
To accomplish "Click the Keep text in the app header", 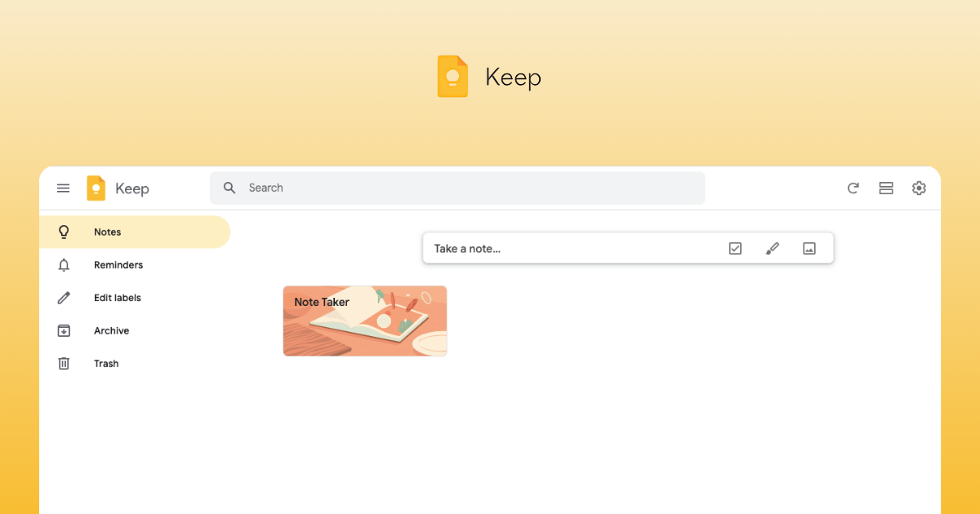I will point(132,188).
